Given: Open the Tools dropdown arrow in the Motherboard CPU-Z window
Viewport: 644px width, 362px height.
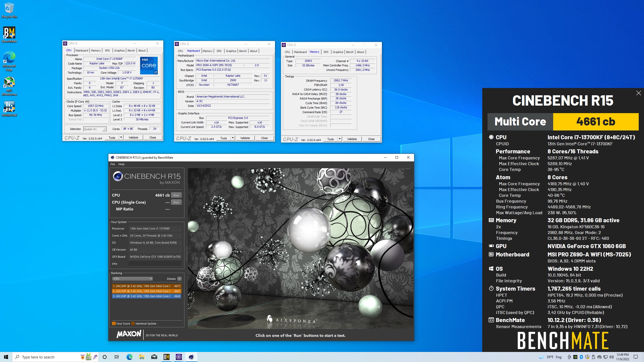Looking at the screenshot, I should [233, 138].
